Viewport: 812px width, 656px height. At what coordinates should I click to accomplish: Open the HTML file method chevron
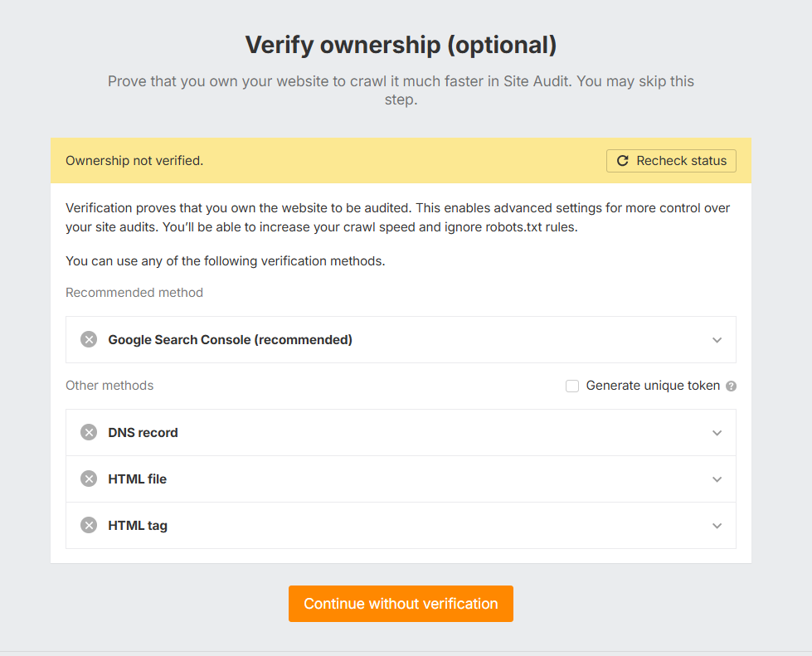[717, 479]
